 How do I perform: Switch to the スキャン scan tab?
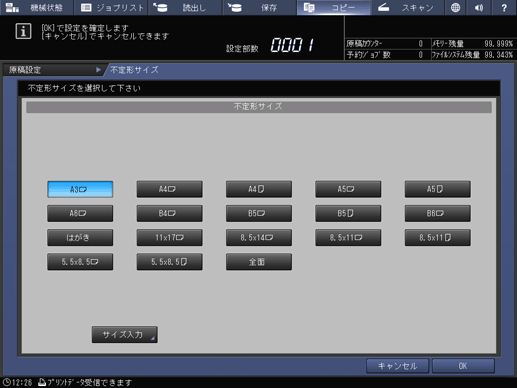pyautogui.click(x=407, y=7)
